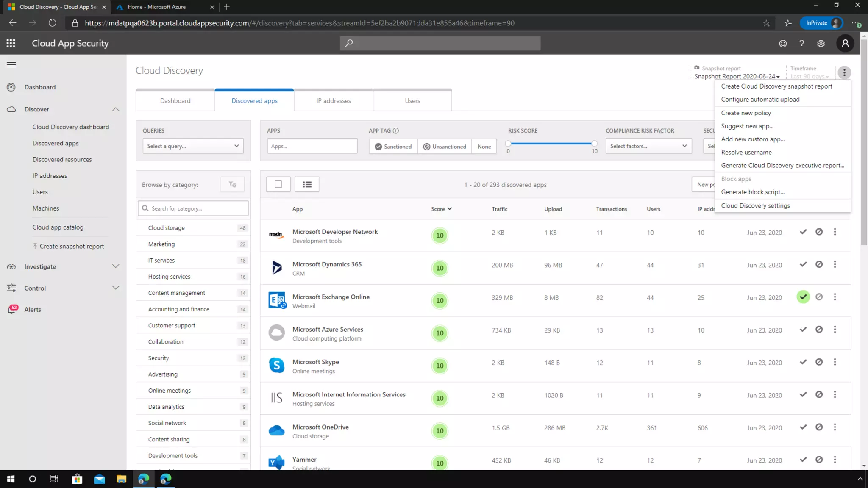Toggle the Sanctioned app tag filter

393,147
